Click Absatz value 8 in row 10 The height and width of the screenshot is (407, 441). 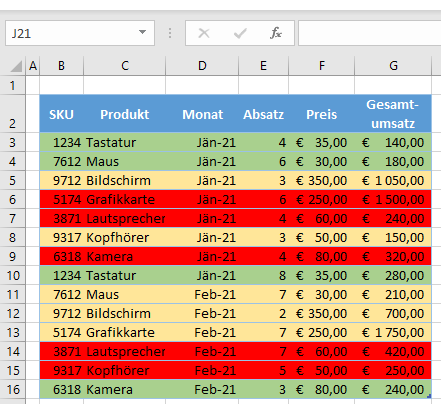coord(263,275)
